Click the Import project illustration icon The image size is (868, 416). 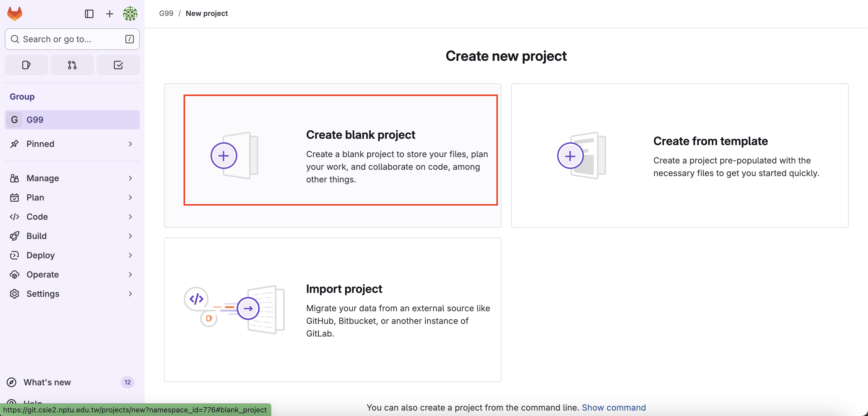click(x=234, y=309)
